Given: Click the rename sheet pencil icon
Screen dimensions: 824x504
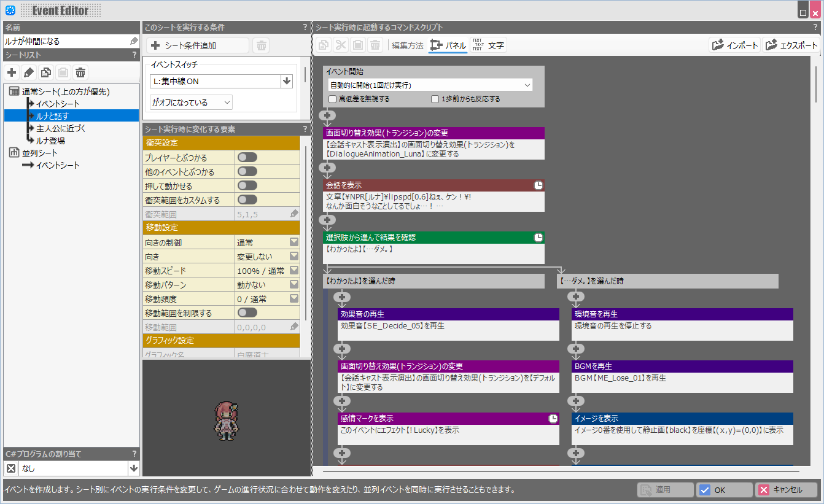Looking at the screenshot, I should pos(28,73).
